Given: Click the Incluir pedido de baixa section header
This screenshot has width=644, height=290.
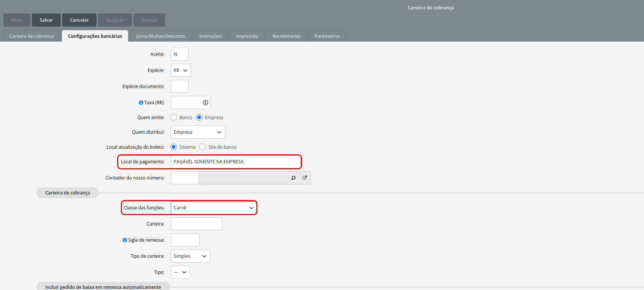Looking at the screenshot, I should coord(103,287).
